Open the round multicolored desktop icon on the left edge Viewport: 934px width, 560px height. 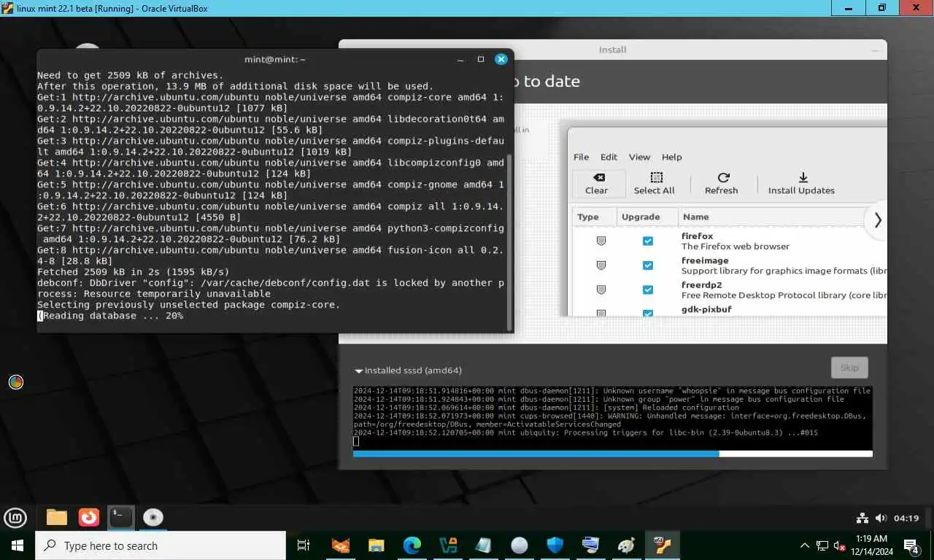pos(16,381)
